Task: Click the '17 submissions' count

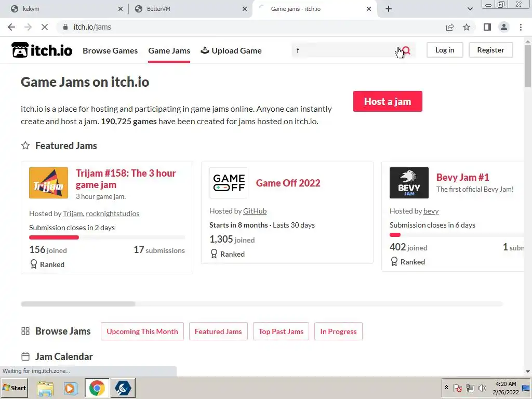Action: pos(159,250)
